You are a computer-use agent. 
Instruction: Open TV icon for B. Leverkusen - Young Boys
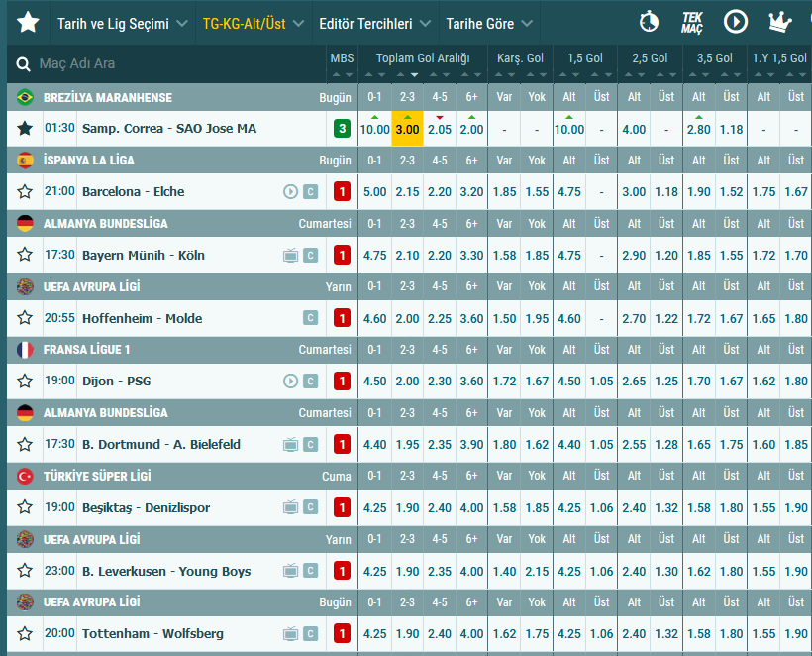click(x=290, y=571)
